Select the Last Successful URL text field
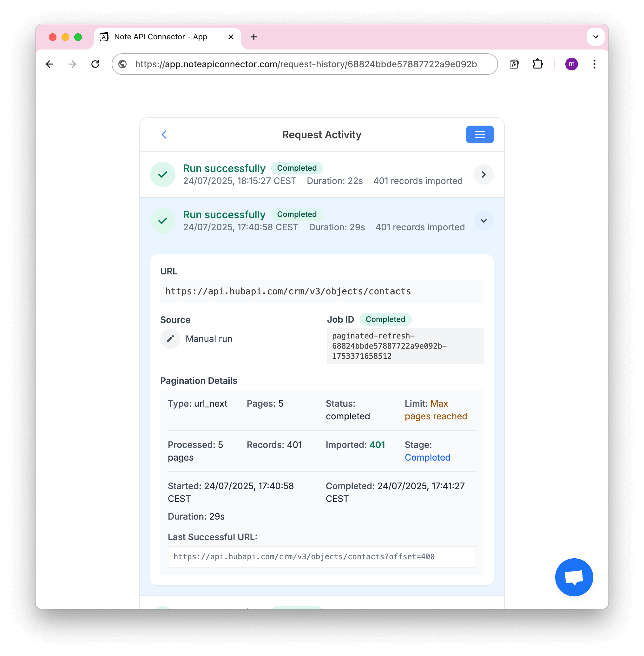This screenshot has width=644, height=656. 321,557
